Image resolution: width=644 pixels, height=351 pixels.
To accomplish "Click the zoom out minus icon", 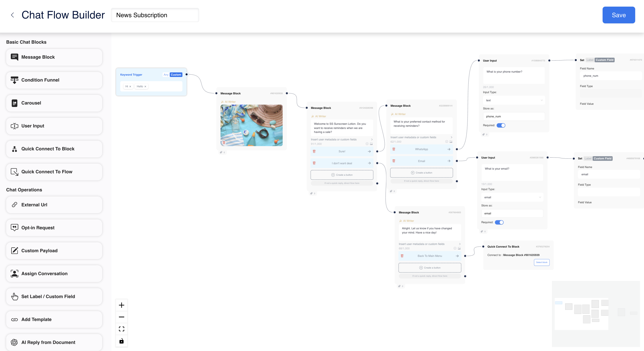I will (122, 317).
